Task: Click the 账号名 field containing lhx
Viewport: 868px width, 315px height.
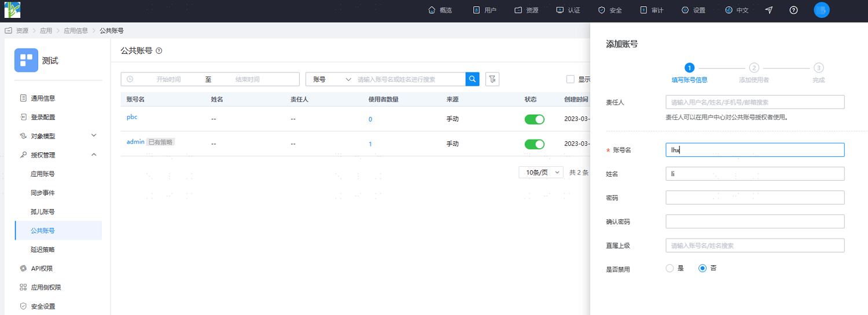Action: (x=755, y=150)
